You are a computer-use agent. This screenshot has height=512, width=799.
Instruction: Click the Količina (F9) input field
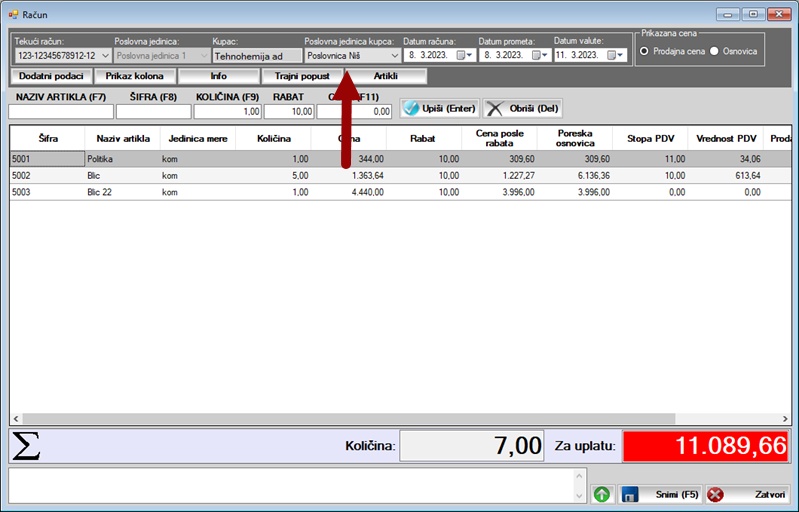(x=228, y=112)
